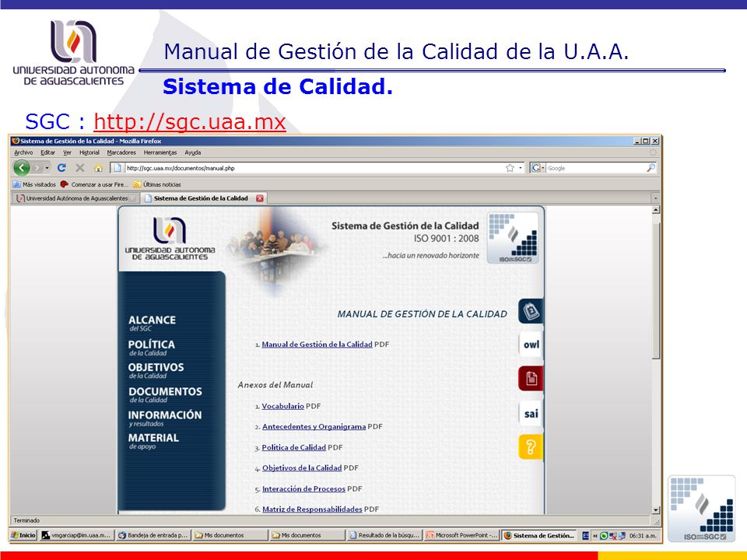Click the vertical scrollbar down arrow
Viewport: 747px width, 560px height.
(656, 510)
